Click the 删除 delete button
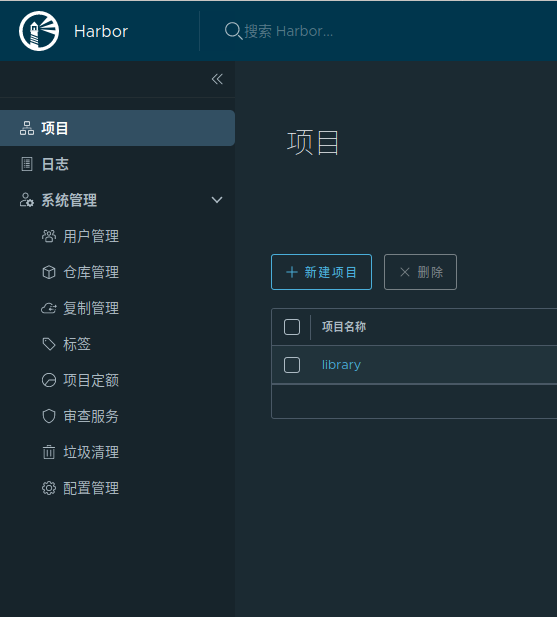557x617 pixels. [x=420, y=272]
